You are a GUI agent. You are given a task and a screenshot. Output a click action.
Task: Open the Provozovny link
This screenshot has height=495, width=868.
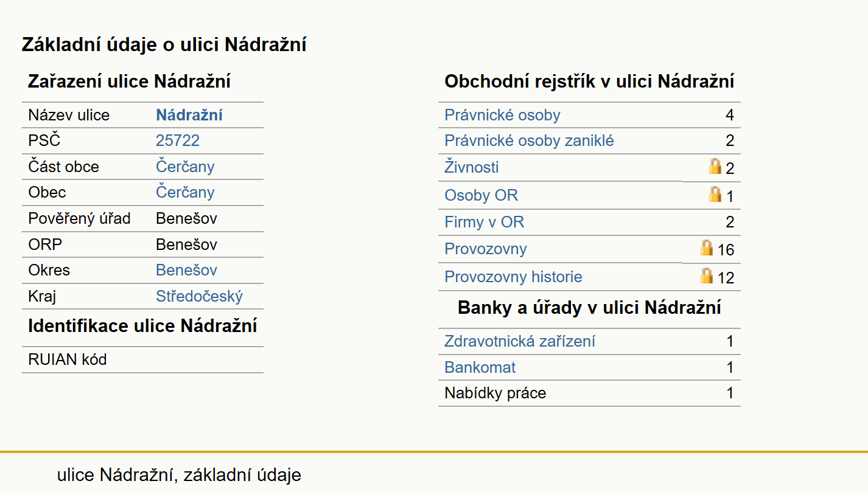point(486,249)
